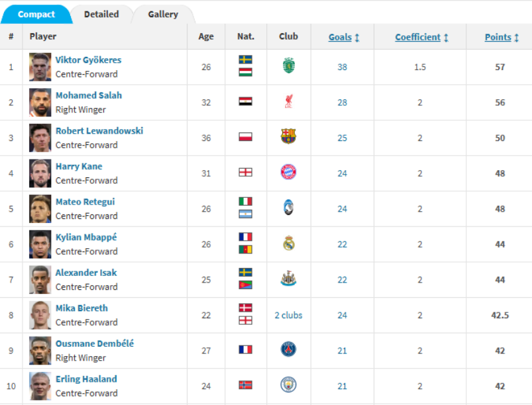Click the Manchester City club crest
532x405 pixels.
[x=288, y=385]
